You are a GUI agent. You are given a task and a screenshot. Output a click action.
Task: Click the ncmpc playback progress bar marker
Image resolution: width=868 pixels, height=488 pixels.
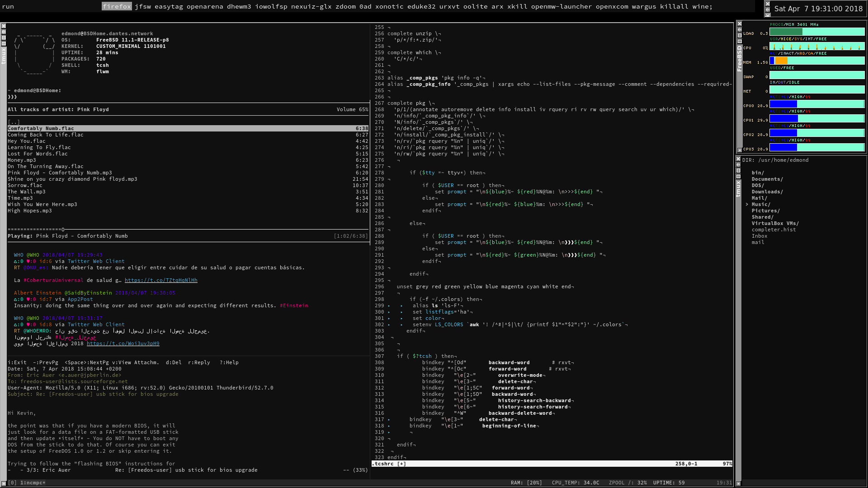click(63, 230)
